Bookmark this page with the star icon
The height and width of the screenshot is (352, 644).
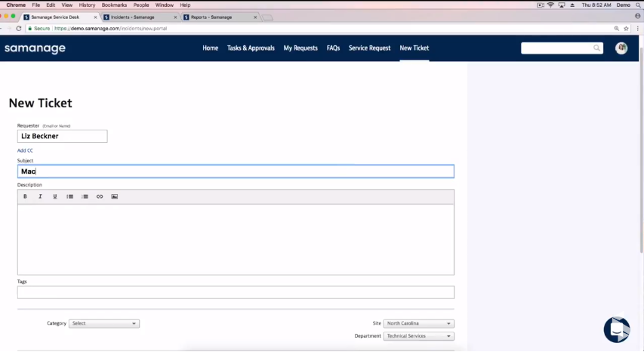626,29
